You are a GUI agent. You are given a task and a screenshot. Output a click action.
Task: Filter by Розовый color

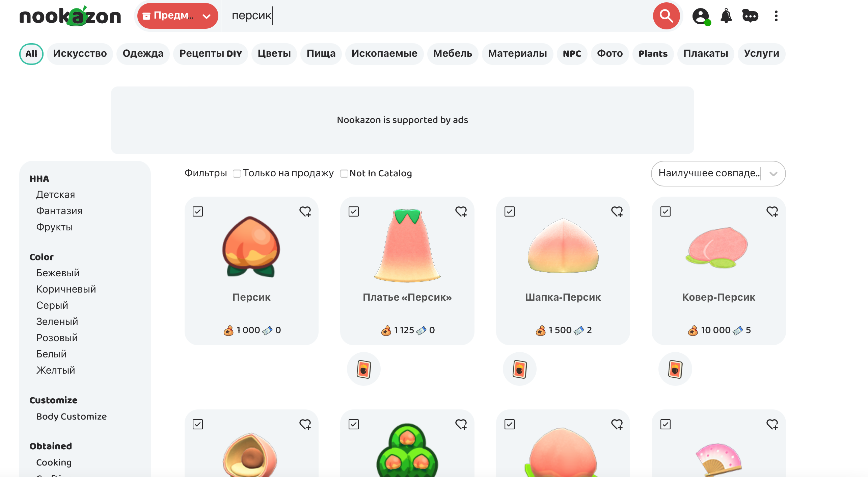click(57, 337)
